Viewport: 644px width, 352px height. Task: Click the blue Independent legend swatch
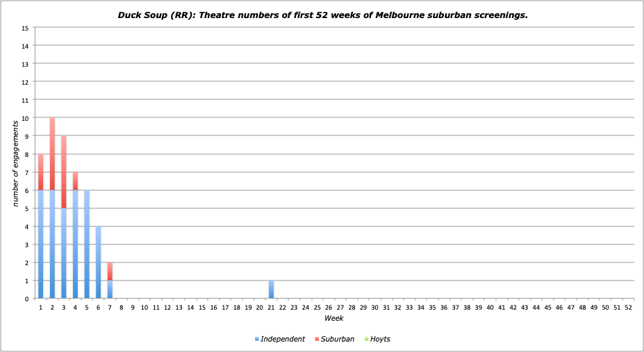[x=257, y=340]
